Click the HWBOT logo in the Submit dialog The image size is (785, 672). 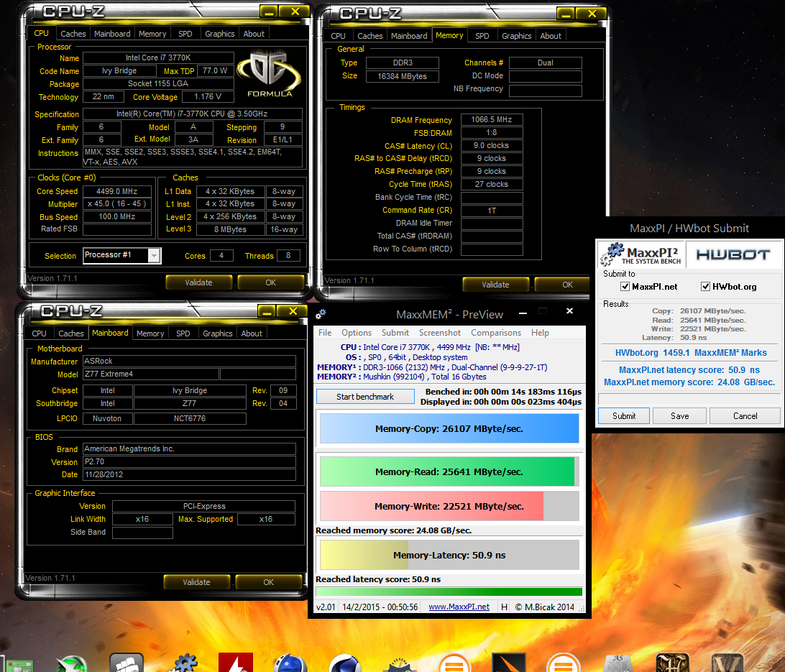(733, 254)
